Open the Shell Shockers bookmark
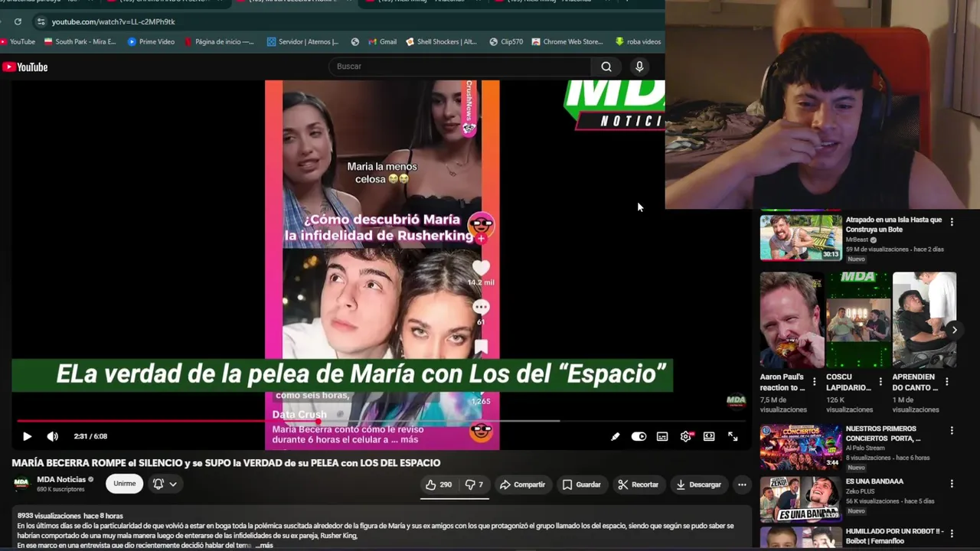This screenshot has height=551, width=980. point(442,41)
